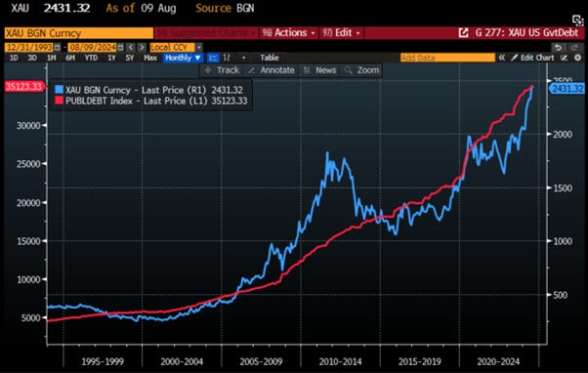
Task: Click the 2000 right axis label
Action: pos(563,134)
